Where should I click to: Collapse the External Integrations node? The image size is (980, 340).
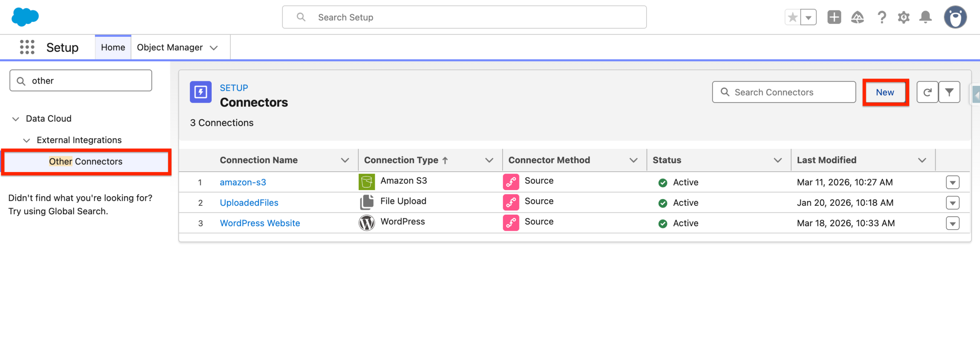point(26,140)
